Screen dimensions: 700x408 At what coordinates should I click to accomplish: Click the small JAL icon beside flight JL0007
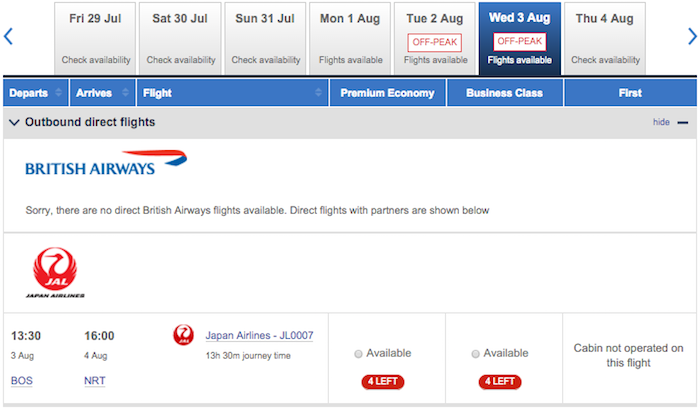tap(183, 335)
